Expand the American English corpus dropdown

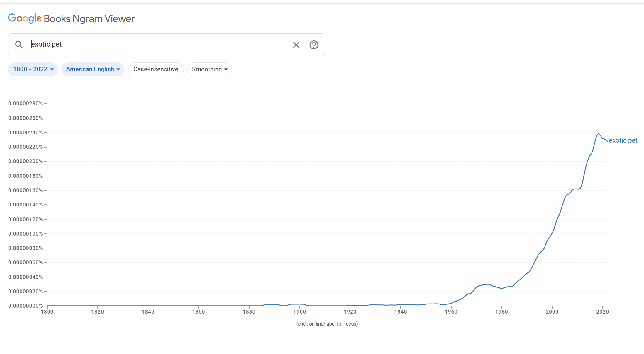tap(93, 69)
